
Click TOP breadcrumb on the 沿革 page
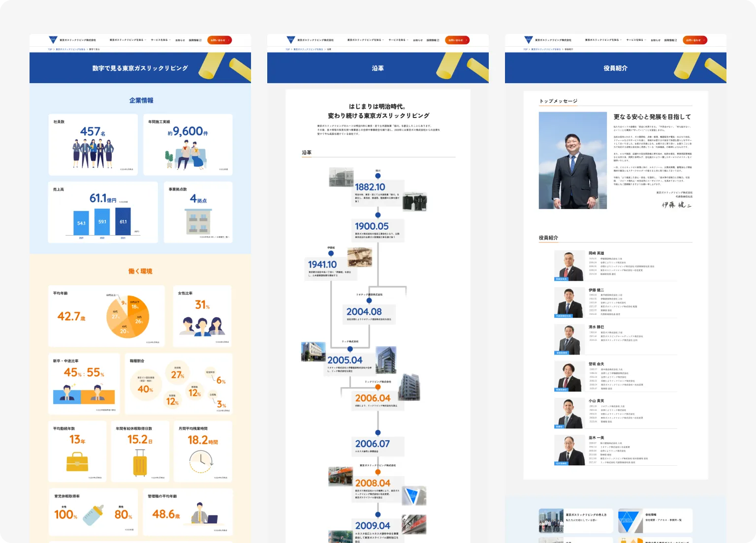287,49
